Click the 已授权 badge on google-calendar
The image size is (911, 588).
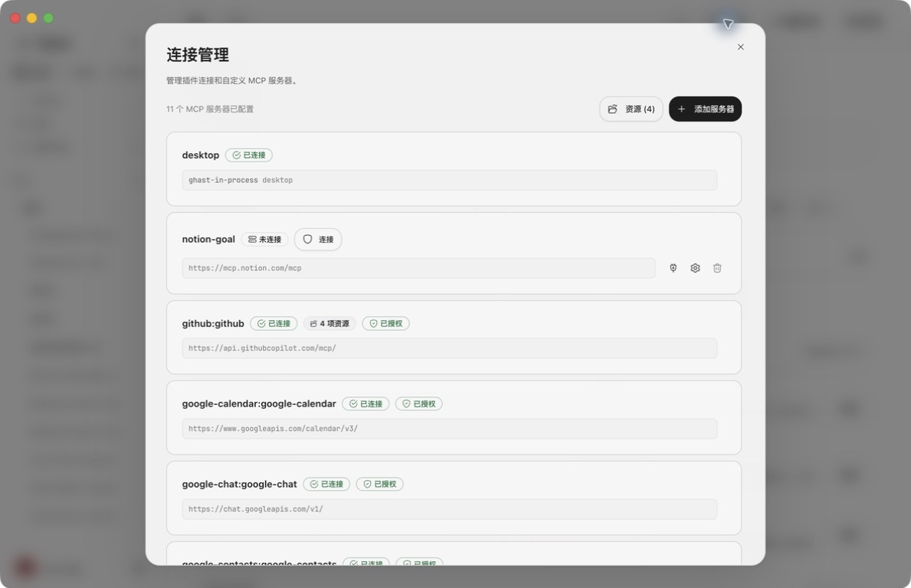[419, 404]
